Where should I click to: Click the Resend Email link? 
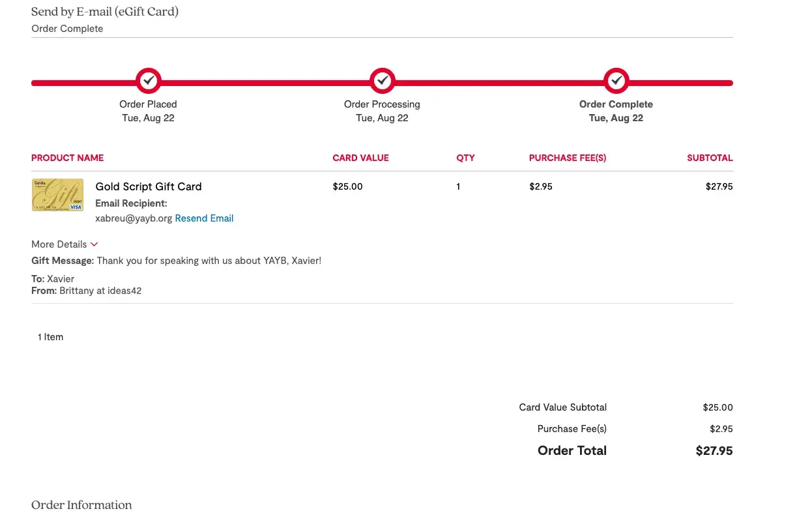(204, 218)
